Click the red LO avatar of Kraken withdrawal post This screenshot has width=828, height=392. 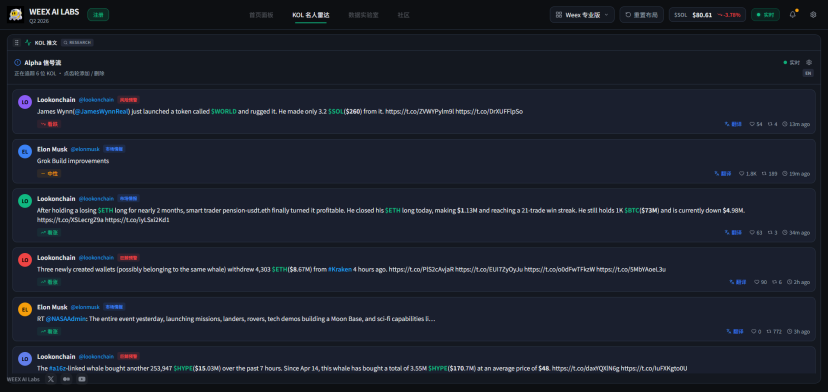pyautogui.click(x=25, y=259)
